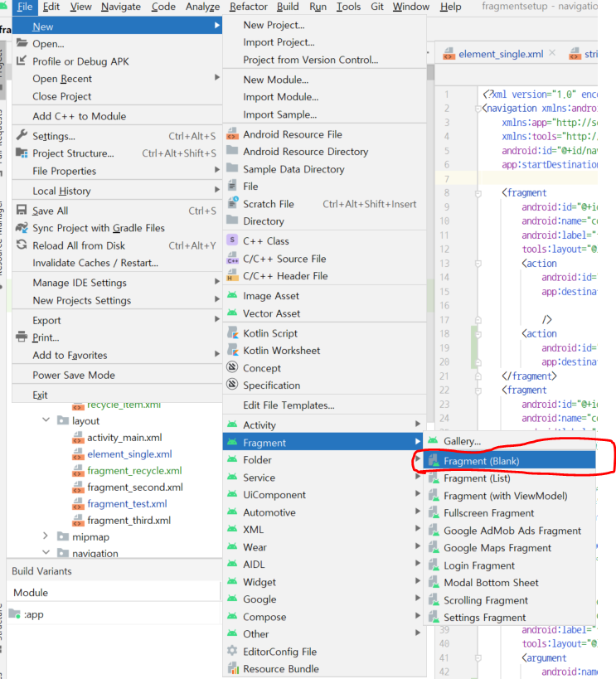Open the Edit menu
Screen dimensions: 616x679
point(51,7)
